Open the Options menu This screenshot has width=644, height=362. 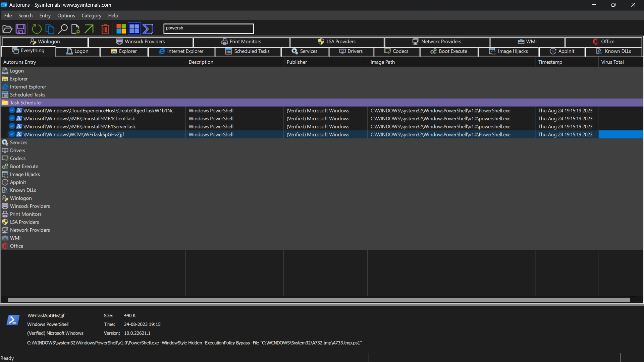pyautogui.click(x=66, y=15)
